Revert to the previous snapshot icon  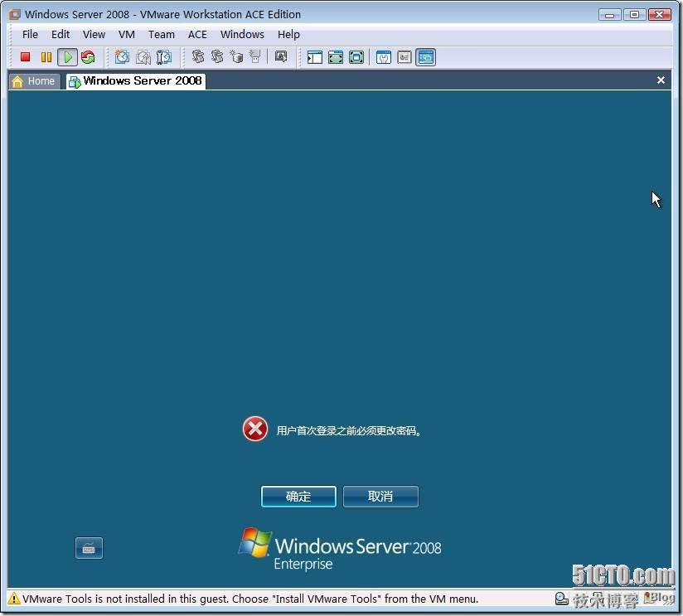(x=143, y=57)
